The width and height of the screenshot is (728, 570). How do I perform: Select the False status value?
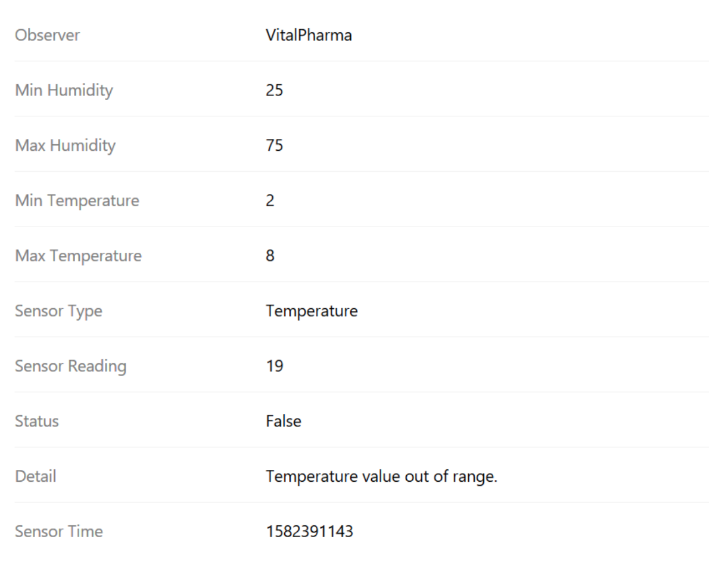pos(284,422)
